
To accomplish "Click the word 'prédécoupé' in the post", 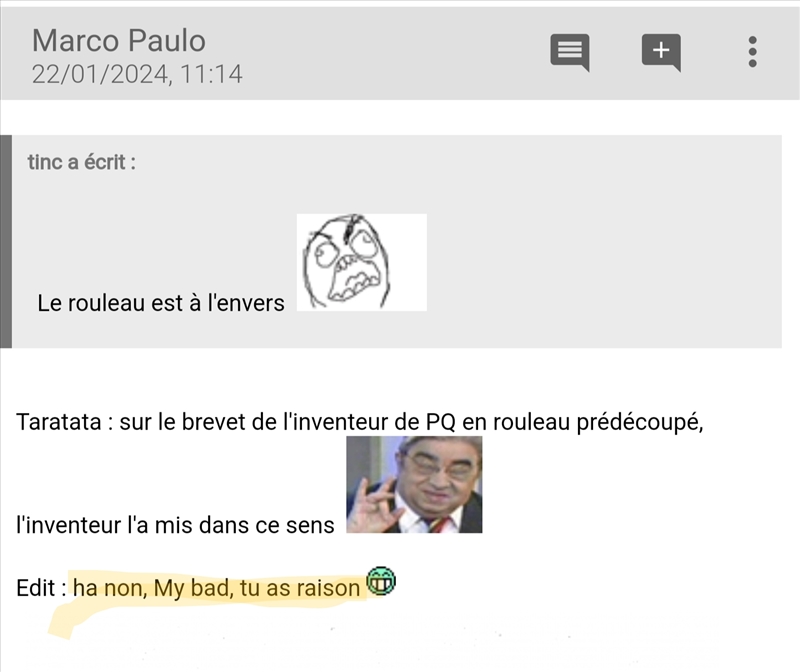I will [640, 422].
